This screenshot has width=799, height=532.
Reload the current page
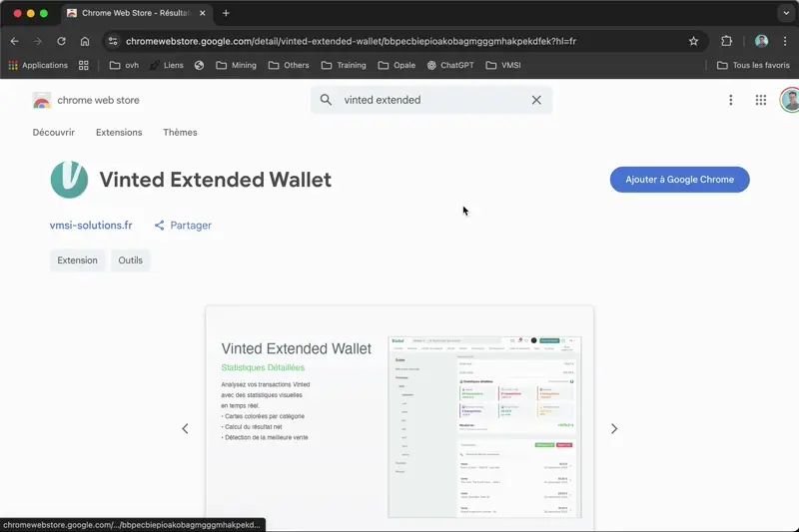coord(61,41)
